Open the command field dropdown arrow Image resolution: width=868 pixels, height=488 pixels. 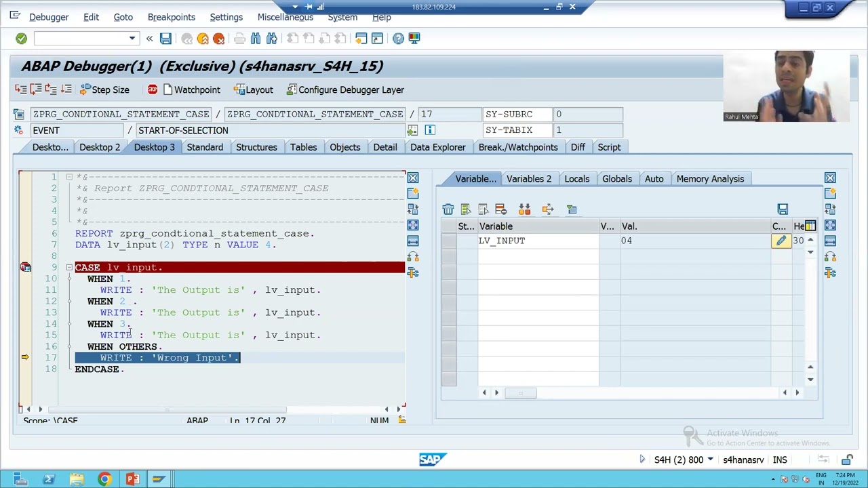coord(132,39)
